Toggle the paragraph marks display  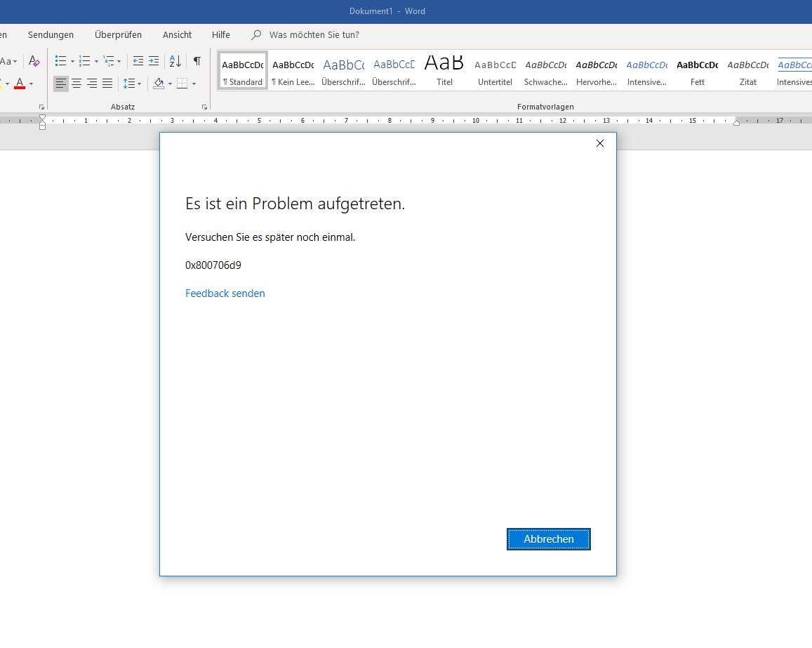pos(197,61)
